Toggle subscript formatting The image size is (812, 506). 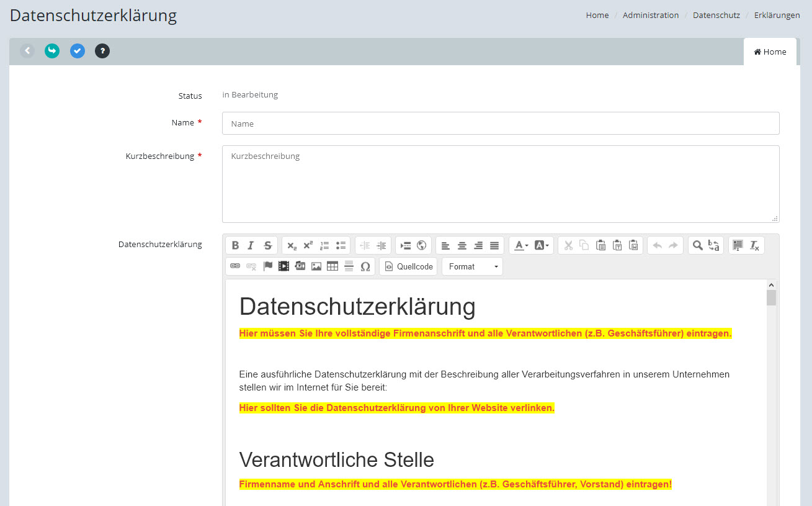[292, 245]
